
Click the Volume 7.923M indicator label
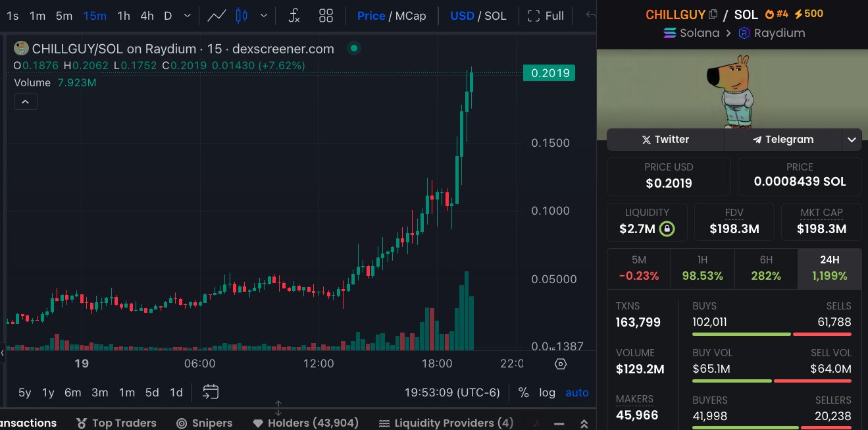pos(56,82)
